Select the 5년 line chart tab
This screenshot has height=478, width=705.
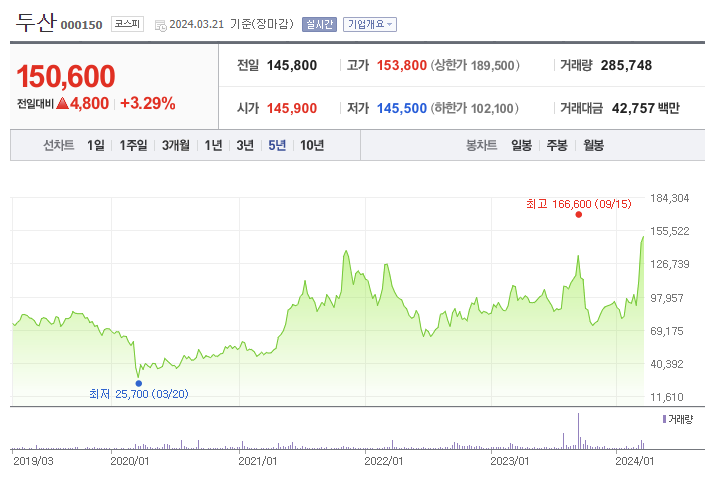pos(277,145)
